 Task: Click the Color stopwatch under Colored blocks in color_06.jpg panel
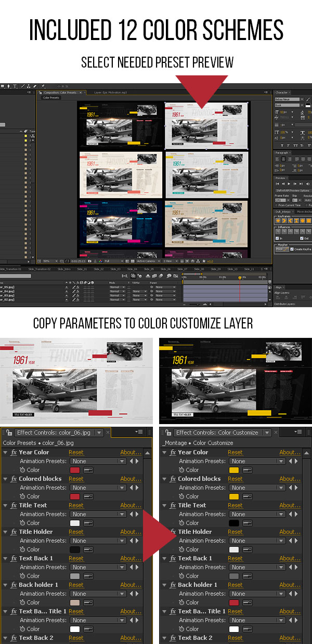click(x=22, y=496)
